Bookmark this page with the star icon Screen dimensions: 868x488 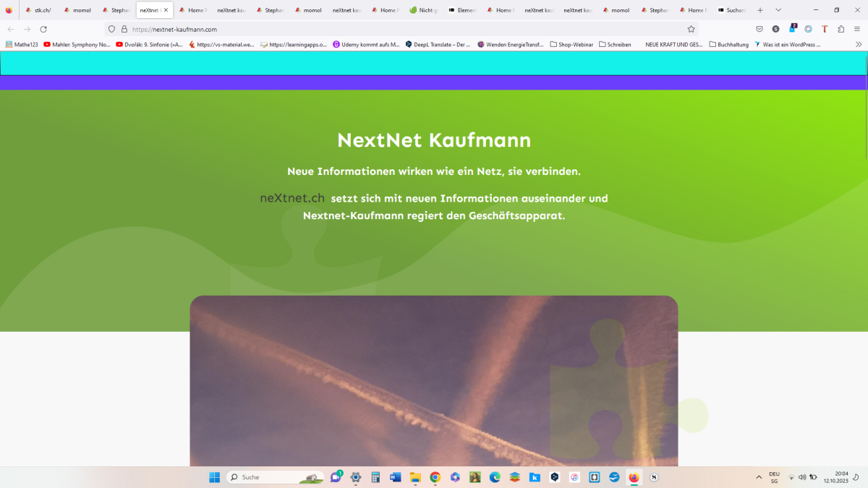[691, 29]
